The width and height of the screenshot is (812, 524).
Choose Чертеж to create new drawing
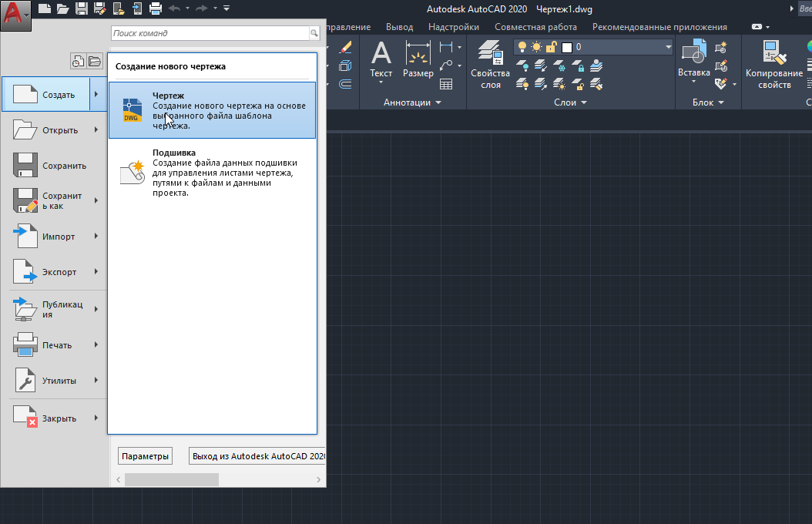[213, 110]
